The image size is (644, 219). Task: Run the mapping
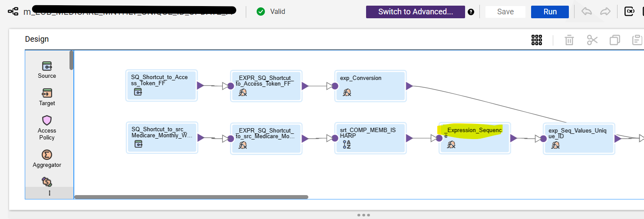tap(550, 12)
